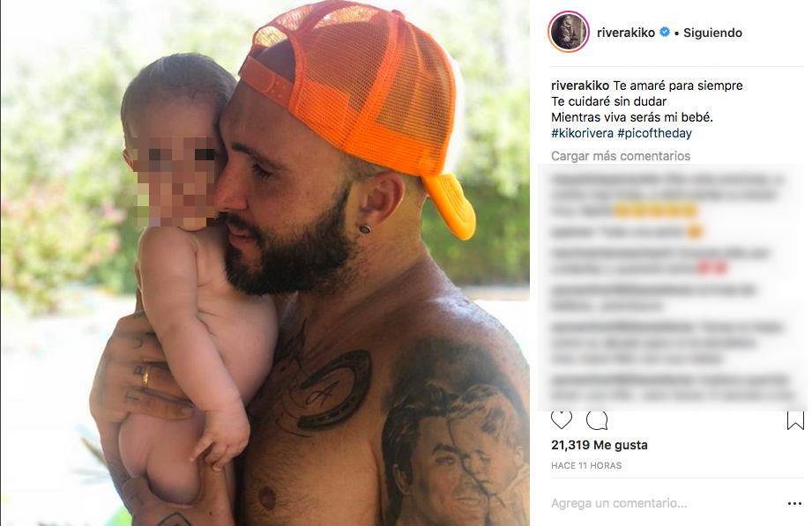The width and height of the screenshot is (812, 526).
Task: Click the main post photo
Action: click(265, 263)
